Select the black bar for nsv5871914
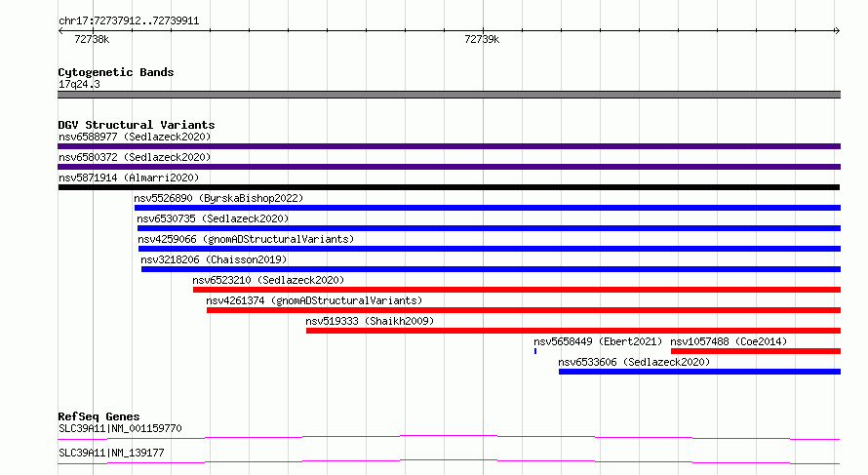The height and width of the screenshot is (475, 868). (449, 187)
